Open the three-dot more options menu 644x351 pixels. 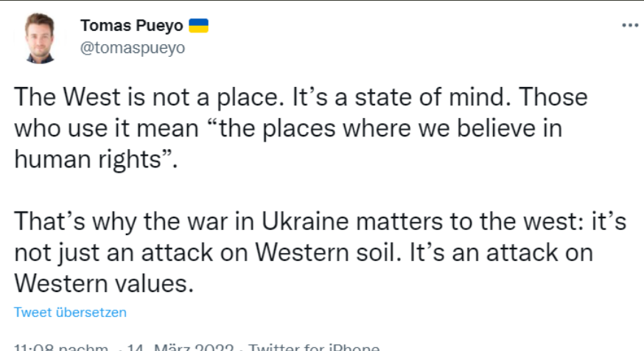pos(630,26)
